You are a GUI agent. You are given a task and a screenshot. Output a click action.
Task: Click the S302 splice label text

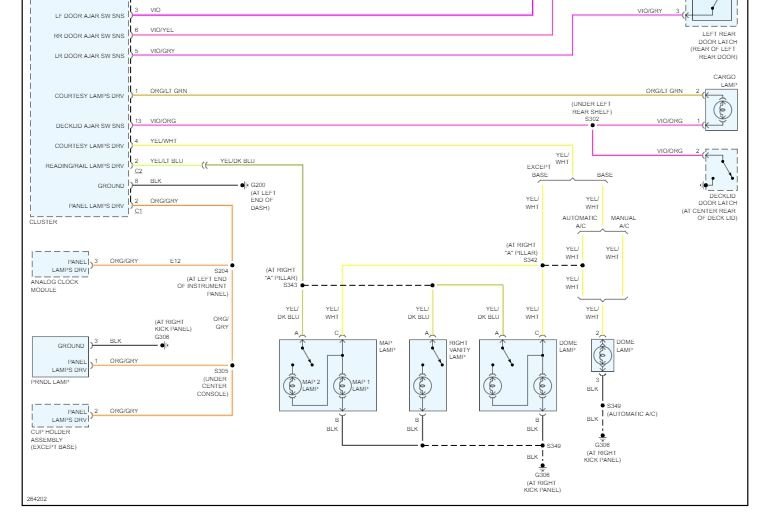592,119
